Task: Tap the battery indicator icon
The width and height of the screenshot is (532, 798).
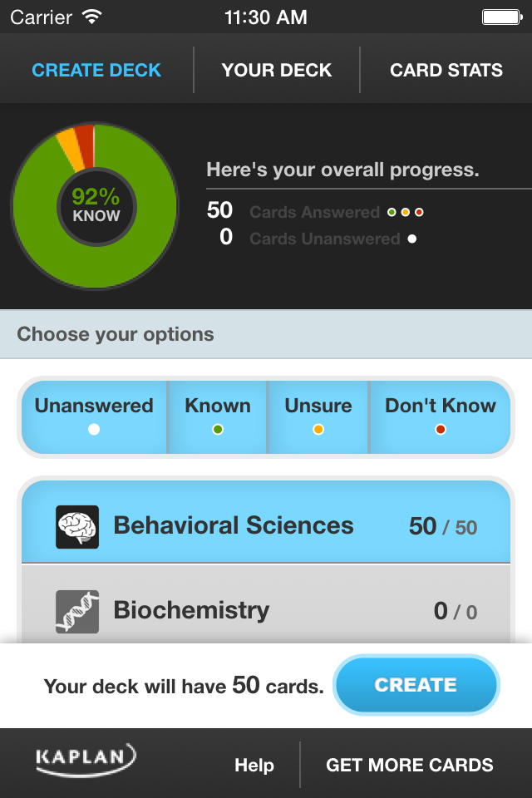Action: point(502,17)
